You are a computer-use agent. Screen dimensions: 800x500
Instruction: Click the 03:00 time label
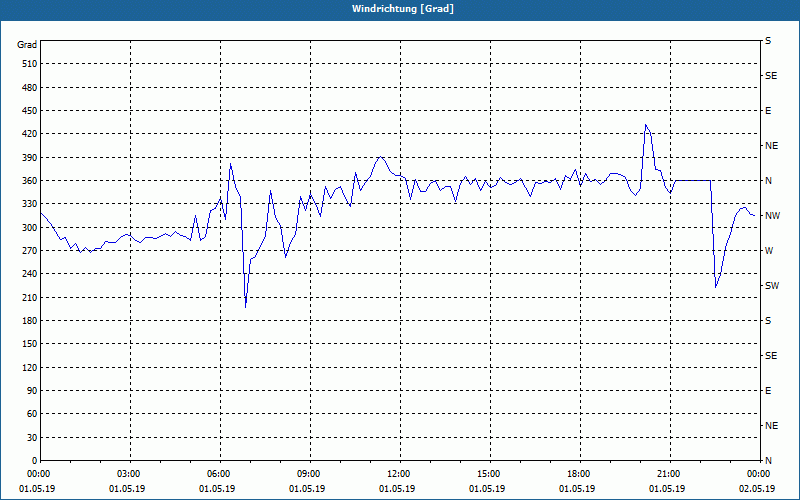130,474
